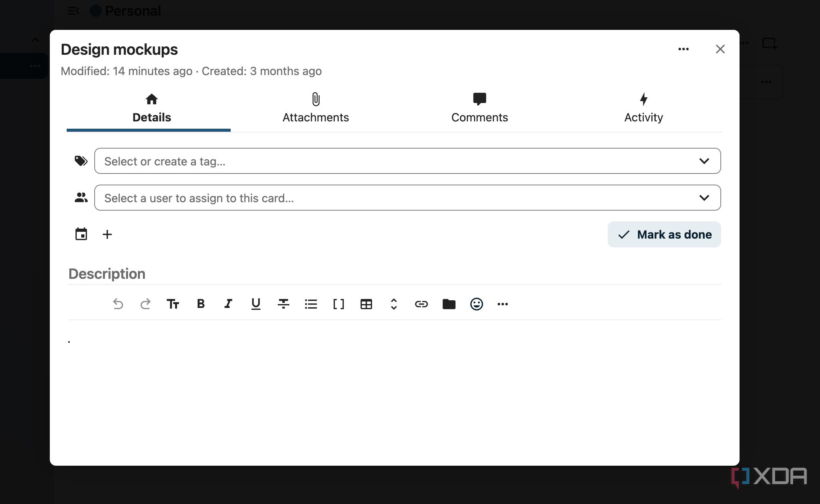Click into the tag input field

408,161
